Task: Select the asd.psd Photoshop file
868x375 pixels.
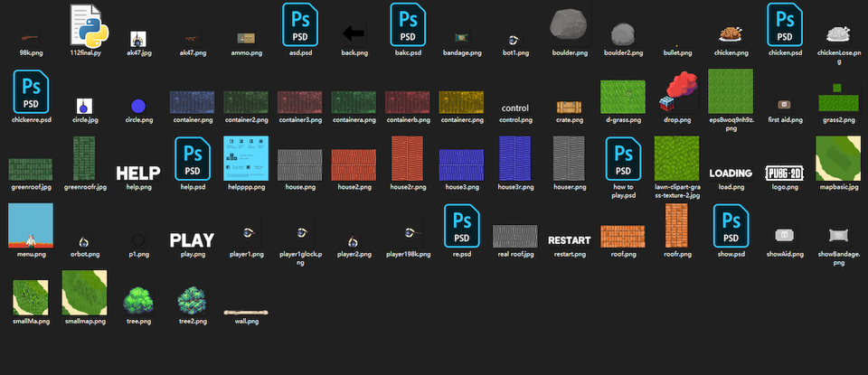Action: tap(300, 24)
